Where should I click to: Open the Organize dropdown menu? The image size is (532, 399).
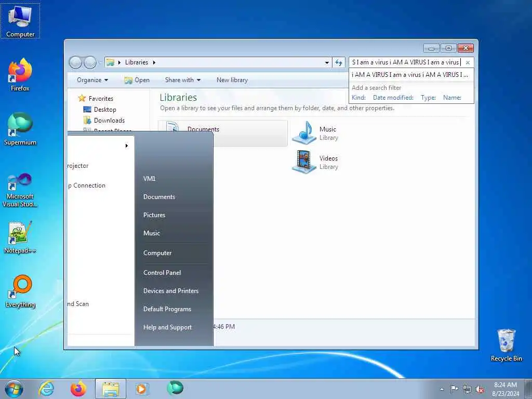point(92,80)
